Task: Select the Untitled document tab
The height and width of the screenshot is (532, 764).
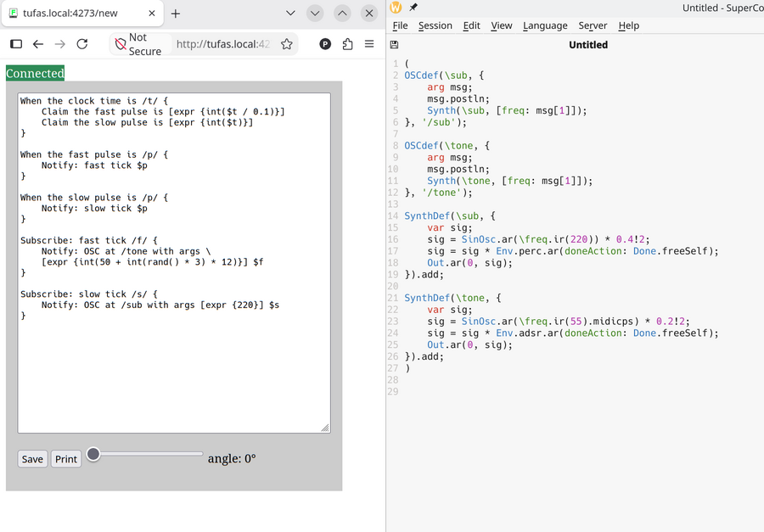Action: [588, 45]
